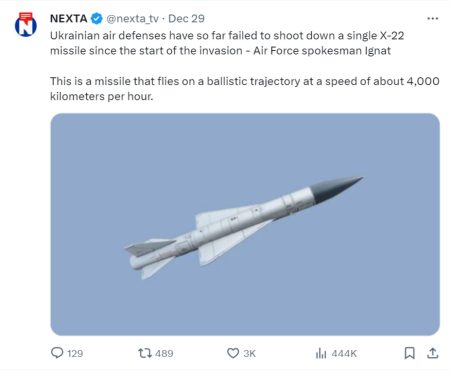Open the 489 reposts count
450x372 pixels.
tap(164, 354)
